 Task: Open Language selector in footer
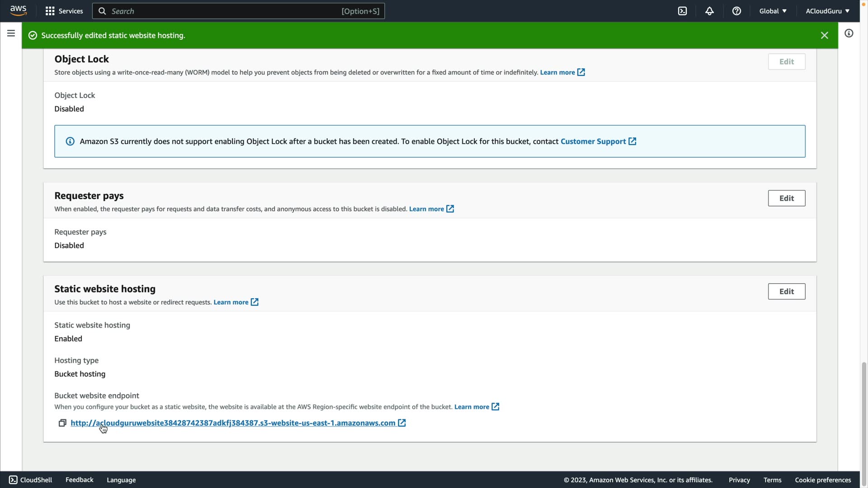(121, 480)
